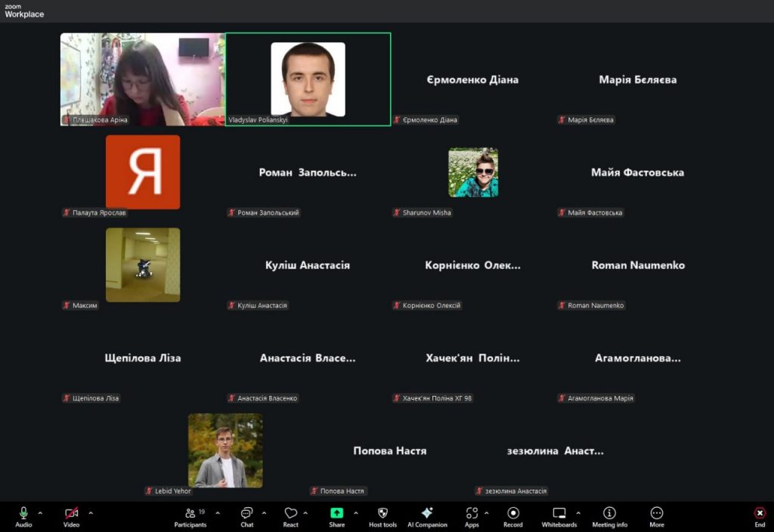774x532 pixels.
Task: Click the React heart icon
Action: 290,516
